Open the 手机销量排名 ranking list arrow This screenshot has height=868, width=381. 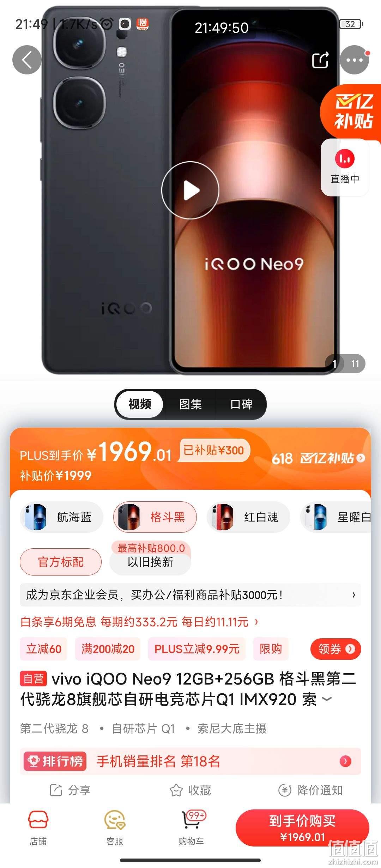coord(345,761)
